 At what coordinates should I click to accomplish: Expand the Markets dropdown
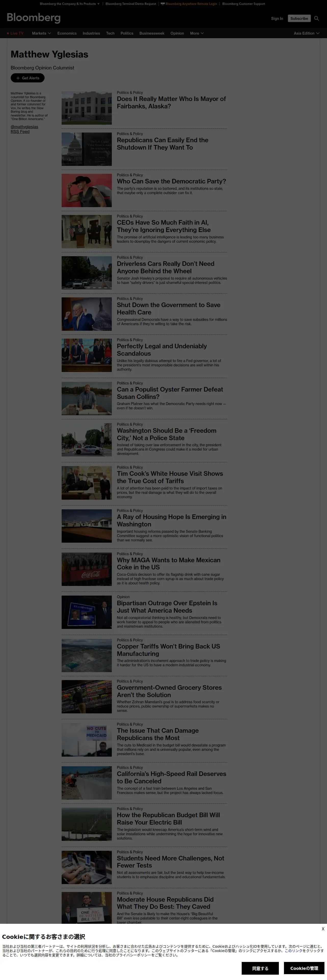pos(42,34)
